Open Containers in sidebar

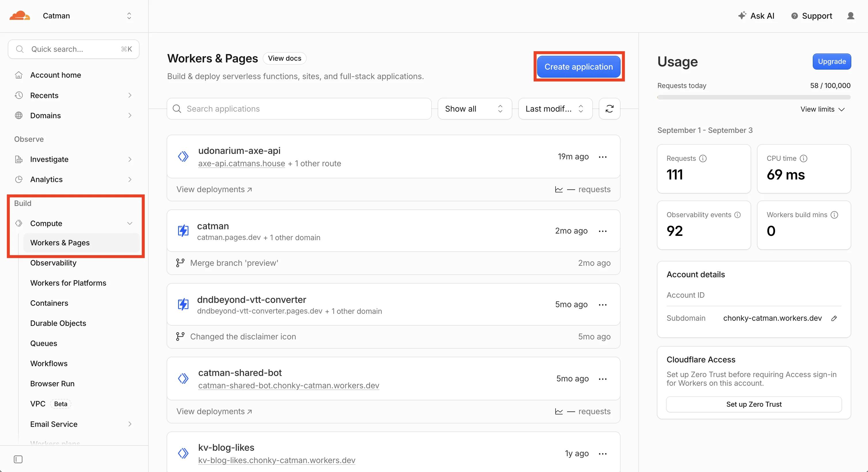pyautogui.click(x=49, y=303)
